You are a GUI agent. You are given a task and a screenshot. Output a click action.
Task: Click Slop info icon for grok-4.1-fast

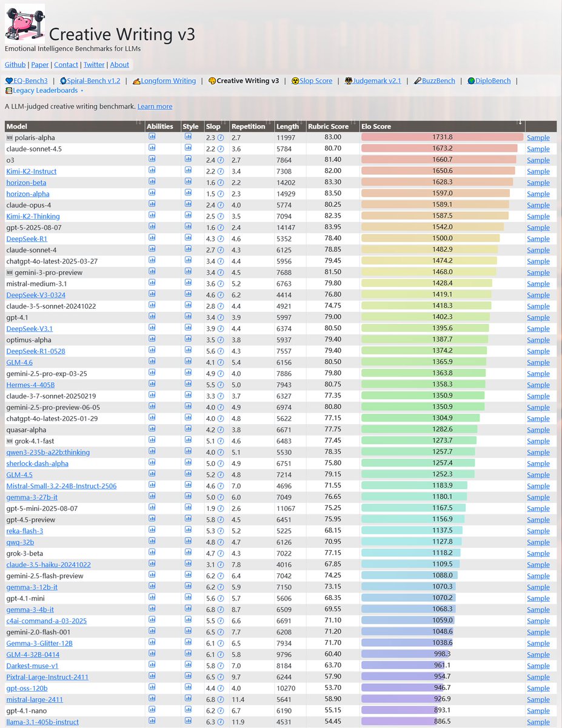[x=221, y=441]
